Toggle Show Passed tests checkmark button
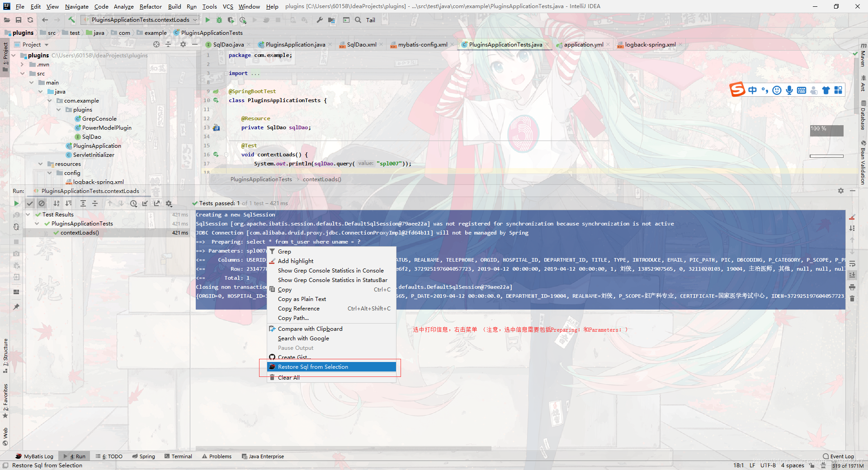 pos(30,203)
